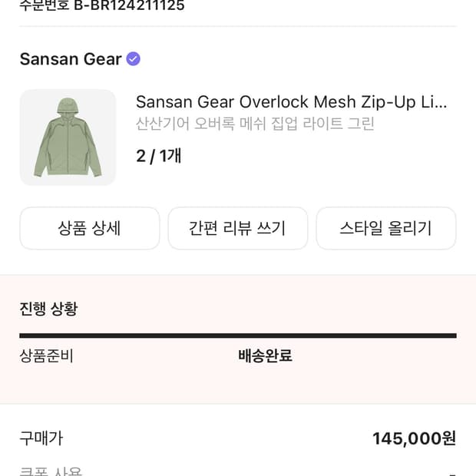This screenshot has width=476, height=476.
Task: Click the purple verified badge beside Sansan Gear
Action: (133, 59)
